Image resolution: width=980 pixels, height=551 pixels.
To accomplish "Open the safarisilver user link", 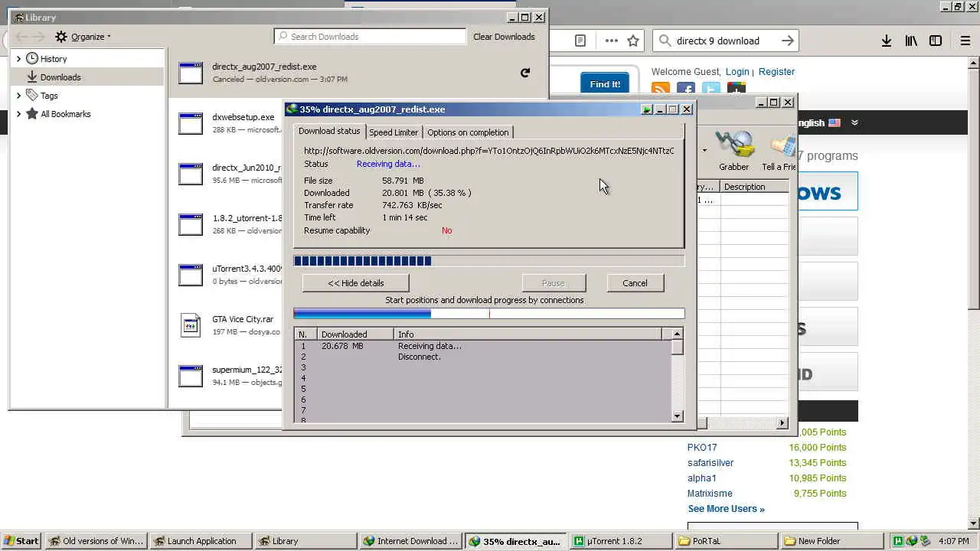I will pos(710,463).
